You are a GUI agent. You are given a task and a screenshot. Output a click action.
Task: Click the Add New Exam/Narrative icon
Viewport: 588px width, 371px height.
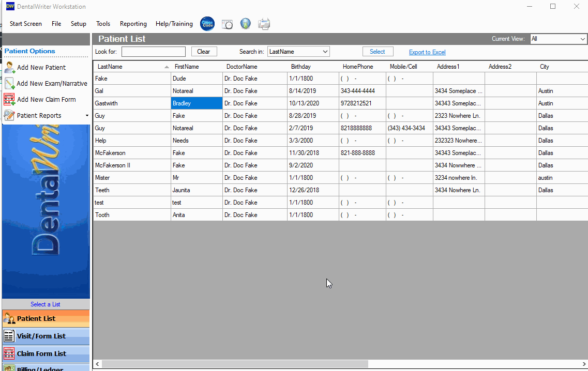[x=9, y=84]
